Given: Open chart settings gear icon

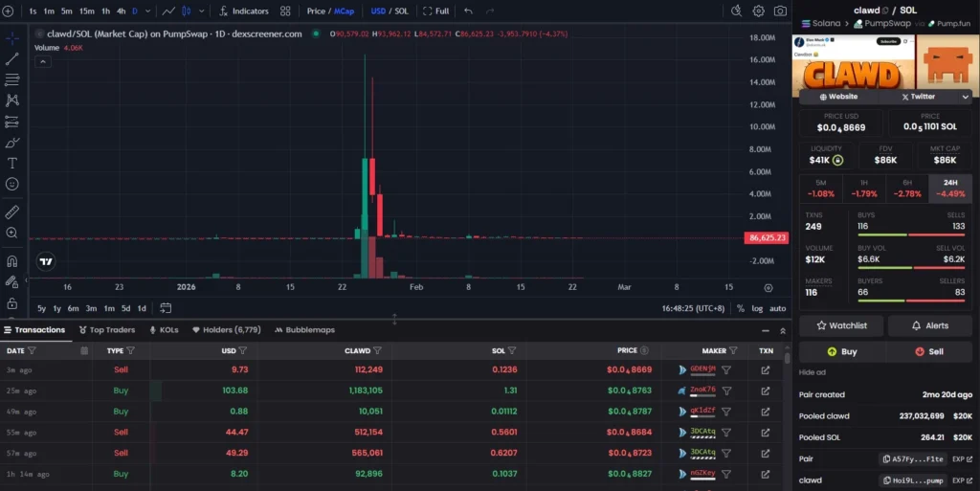Looking at the screenshot, I should pyautogui.click(x=758, y=11).
